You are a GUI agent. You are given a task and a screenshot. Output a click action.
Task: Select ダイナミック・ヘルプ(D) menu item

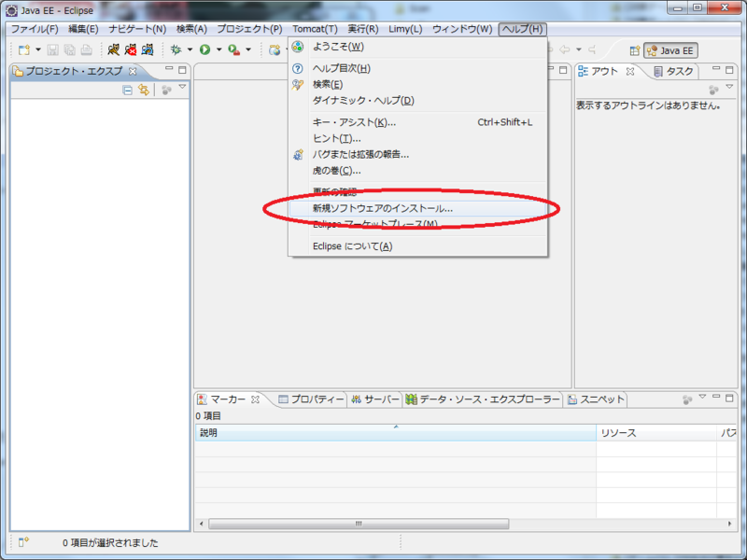(x=417, y=101)
